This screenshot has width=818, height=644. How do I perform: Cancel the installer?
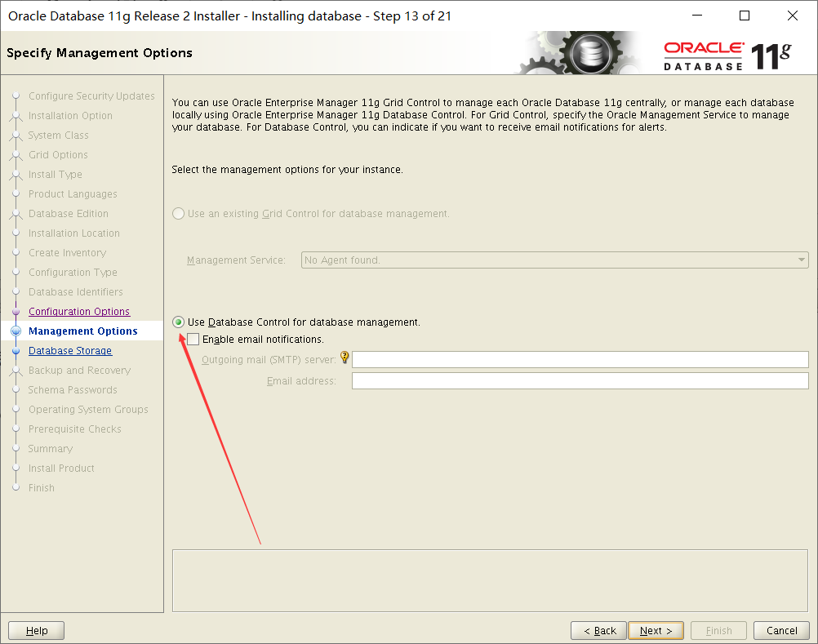[x=781, y=630]
